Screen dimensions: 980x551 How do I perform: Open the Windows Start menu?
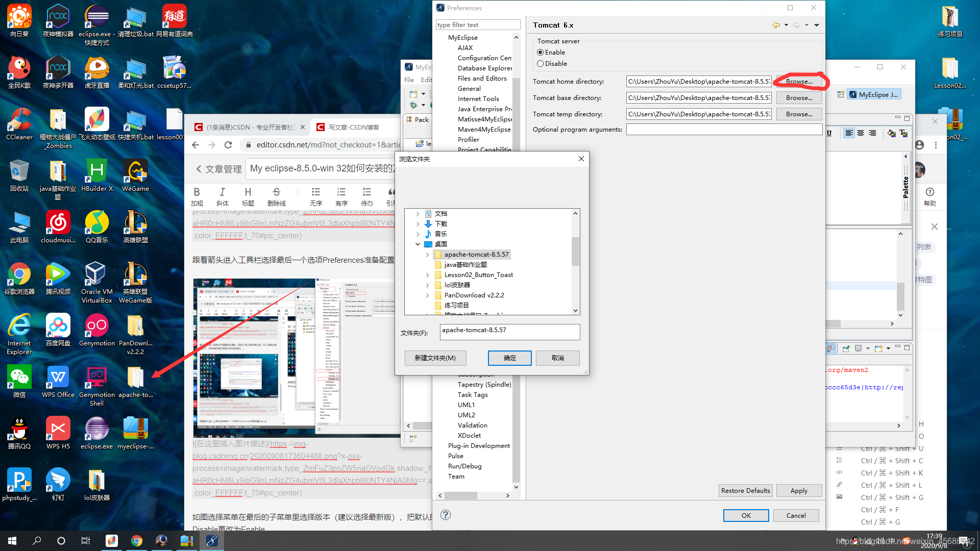tap(12, 541)
